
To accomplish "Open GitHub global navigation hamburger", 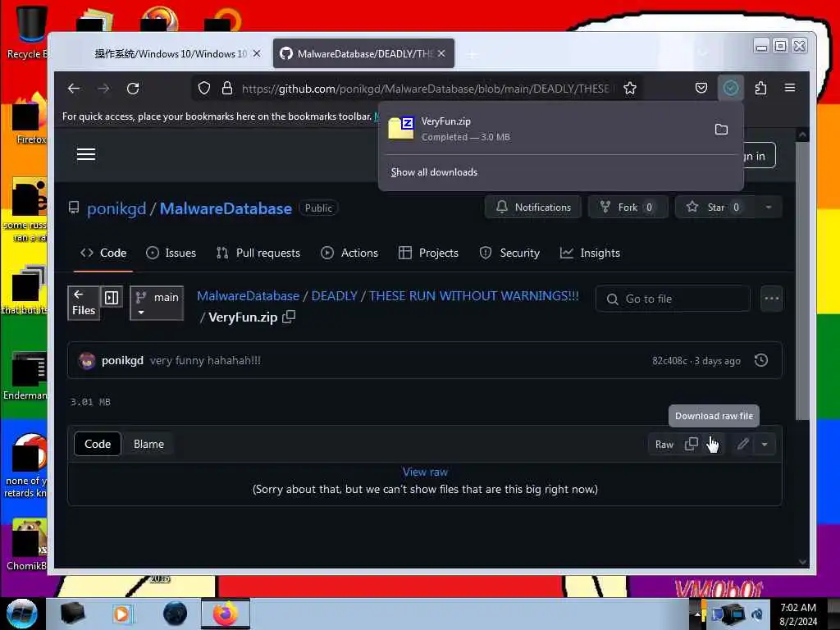I will (x=85, y=155).
